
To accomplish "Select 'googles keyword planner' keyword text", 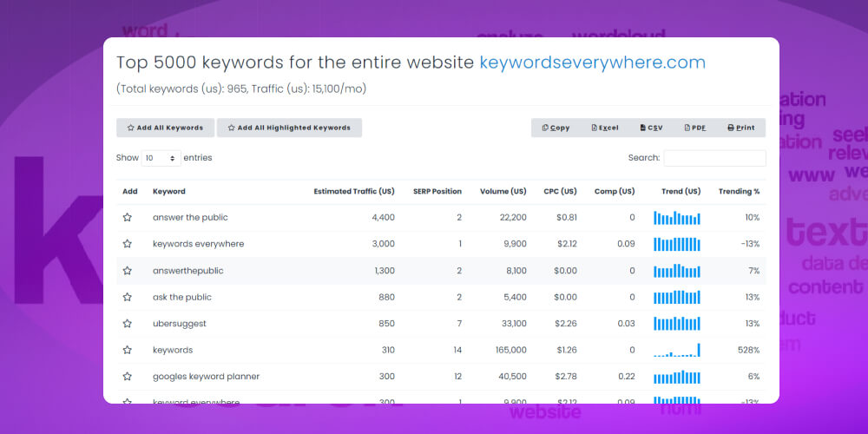I will pyautogui.click(x=206, y=377).
